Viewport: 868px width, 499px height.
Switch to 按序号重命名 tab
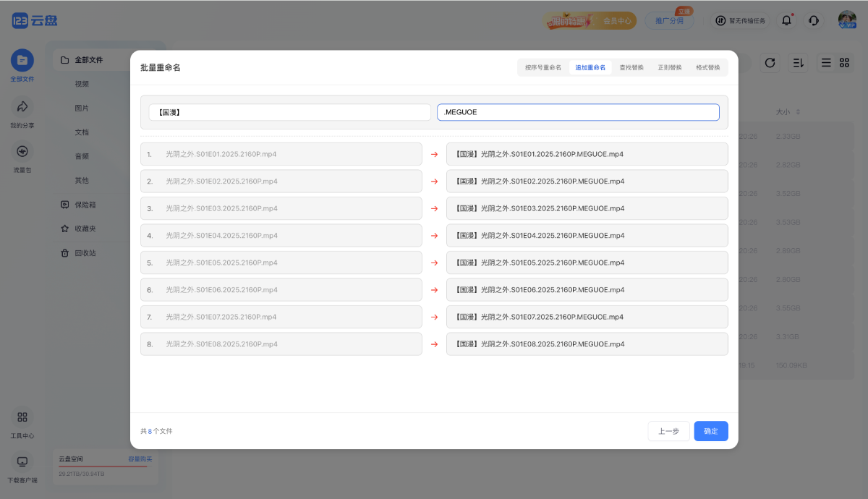[x=543, y=67]
